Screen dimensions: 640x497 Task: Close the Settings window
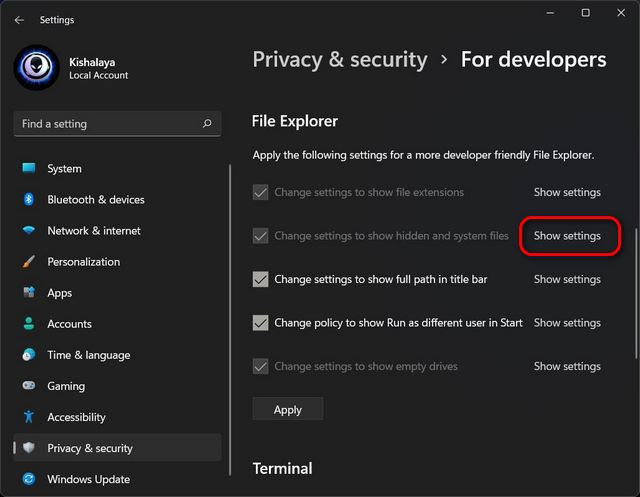tap(621, 13)
